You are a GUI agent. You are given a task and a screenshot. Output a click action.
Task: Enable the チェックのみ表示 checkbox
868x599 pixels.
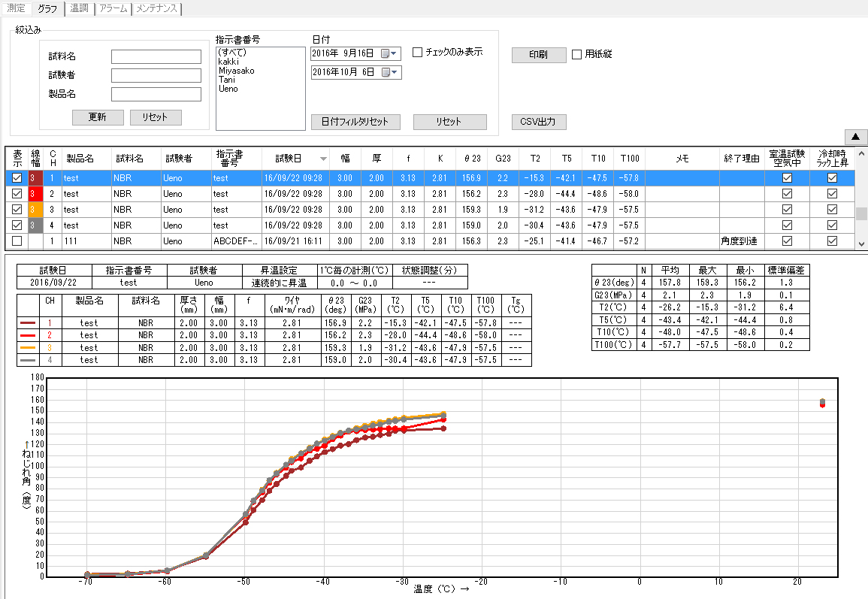point(417,53)
